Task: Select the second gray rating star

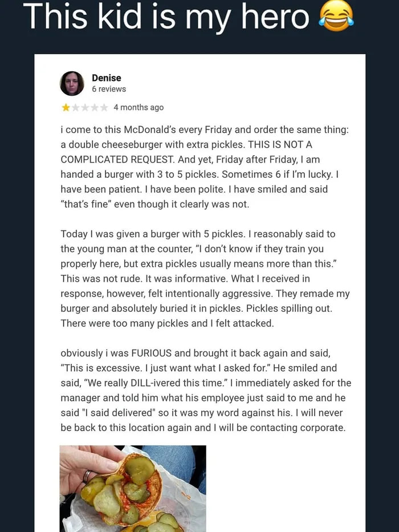Action: [x=75, y=107]
